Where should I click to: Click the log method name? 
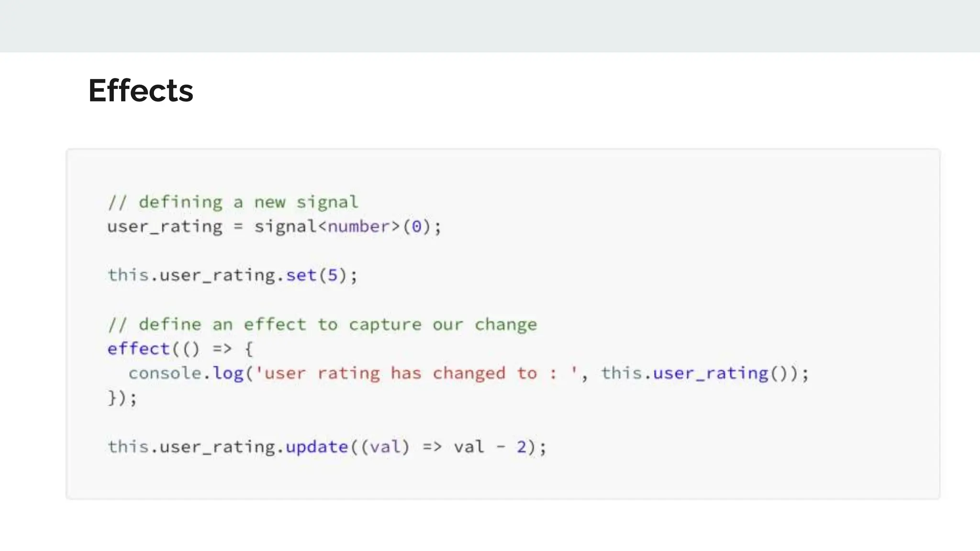click(228, 373)
